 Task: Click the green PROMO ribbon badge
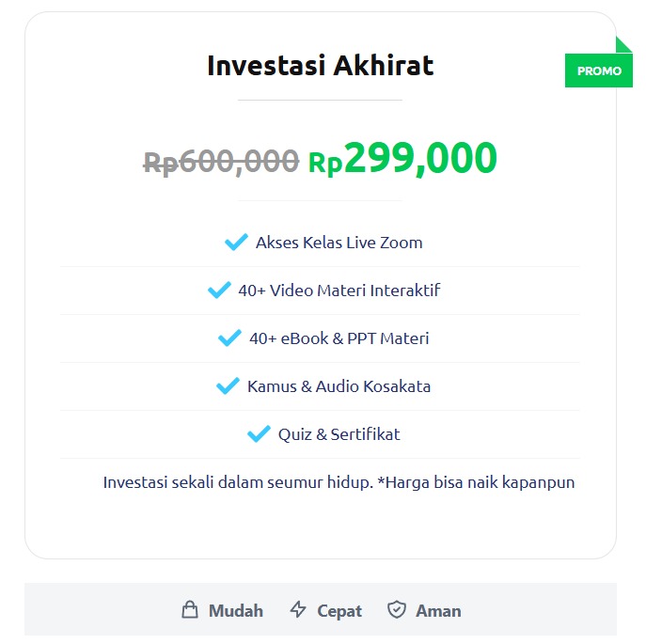click(x=599, y=71)
